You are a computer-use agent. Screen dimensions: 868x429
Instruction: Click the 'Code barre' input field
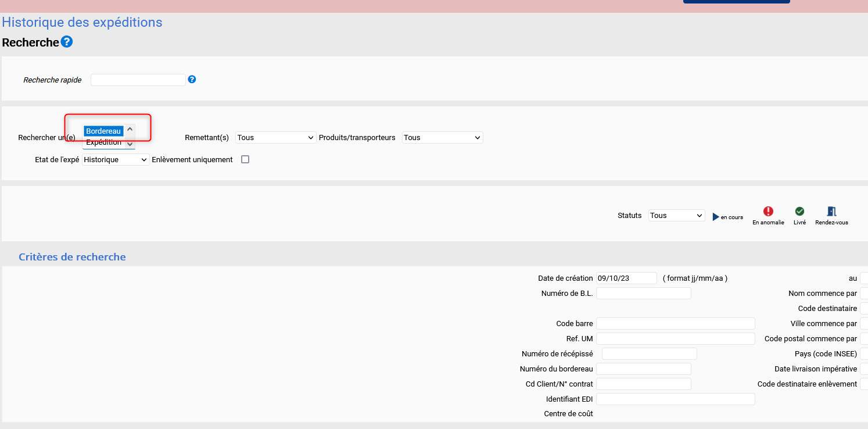point(675,324)
